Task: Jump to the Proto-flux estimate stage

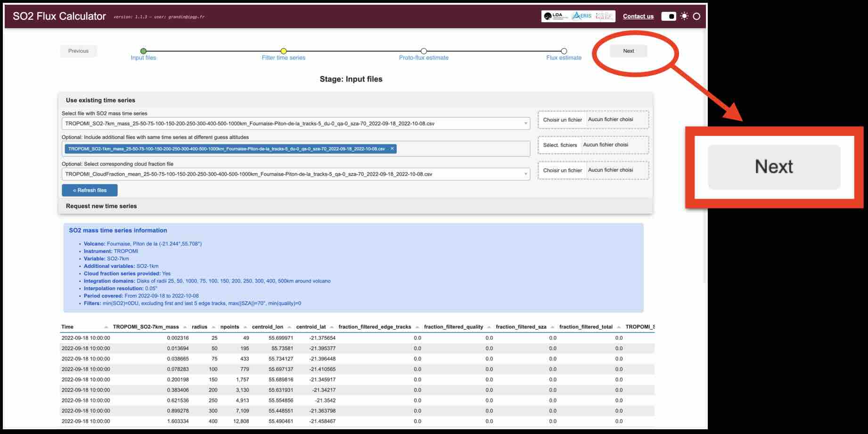Action: pyautogui.click(x=424, y=51)
